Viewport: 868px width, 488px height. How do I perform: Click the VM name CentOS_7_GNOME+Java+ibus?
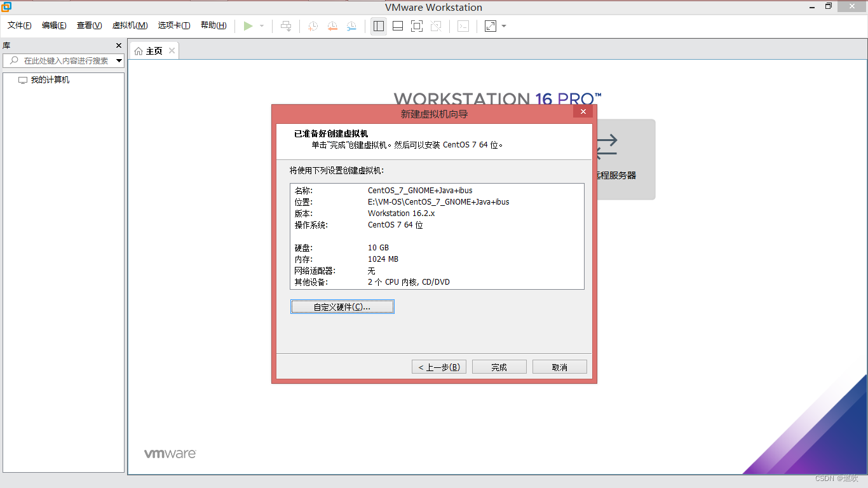(x=420, y=190)
